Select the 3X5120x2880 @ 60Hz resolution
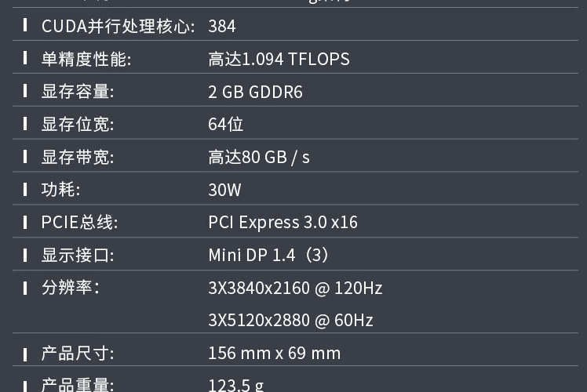 [290, 321]
